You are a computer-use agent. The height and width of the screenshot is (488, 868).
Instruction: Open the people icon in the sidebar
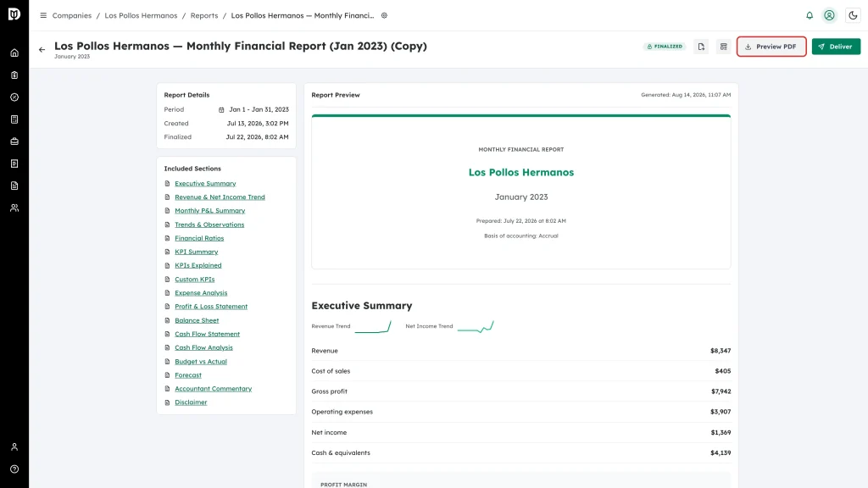pos(14,208)
